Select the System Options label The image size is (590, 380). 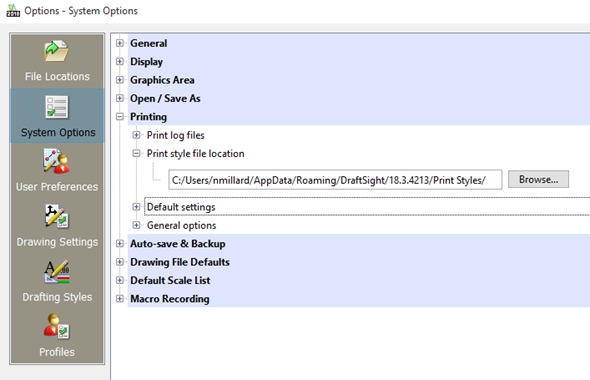coord(58,132)
